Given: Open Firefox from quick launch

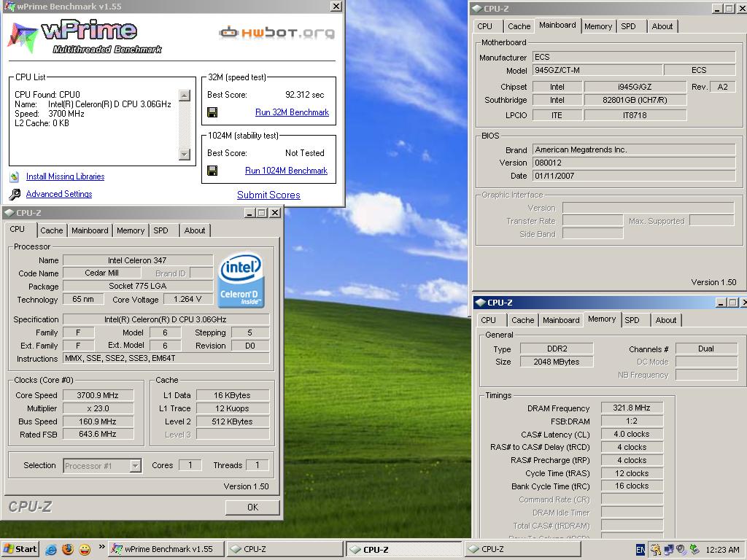Looking at the screenshot, I should pyautogui.click(x=68, y=549).
